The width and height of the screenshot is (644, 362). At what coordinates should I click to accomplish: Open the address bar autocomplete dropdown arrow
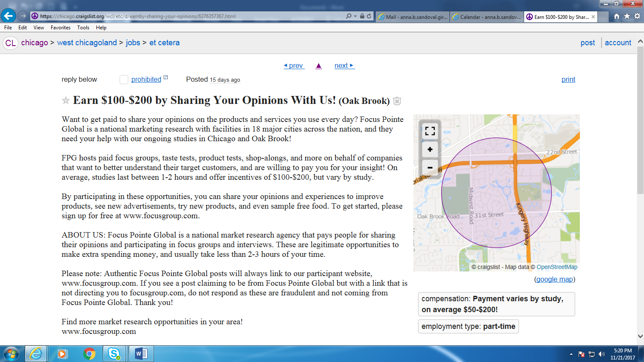pos(356,16)
